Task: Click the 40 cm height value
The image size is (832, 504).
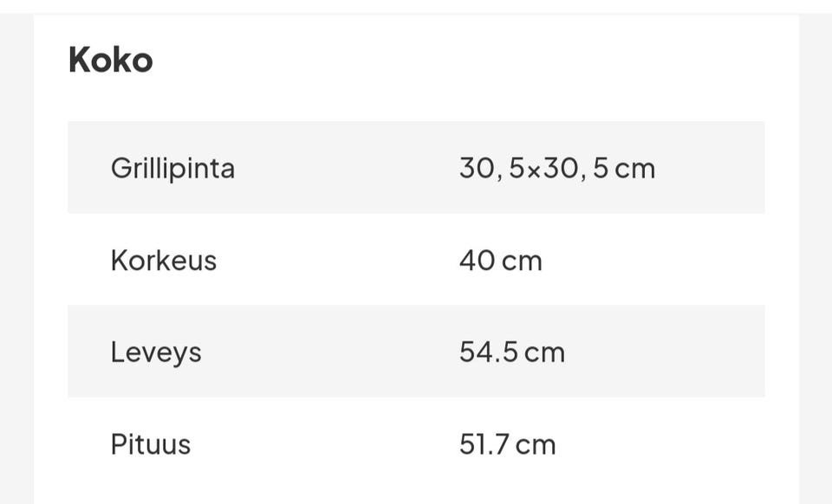Action: point(500,260)
